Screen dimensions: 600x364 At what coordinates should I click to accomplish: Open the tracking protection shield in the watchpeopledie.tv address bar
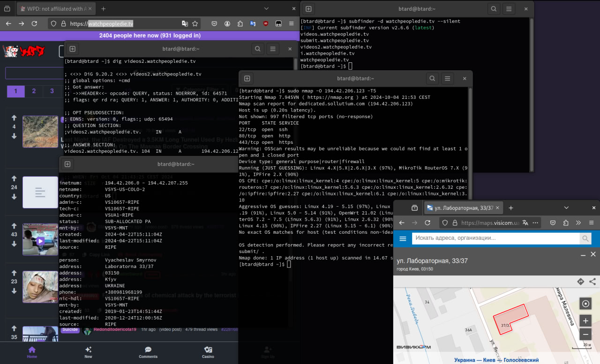click(x=53, y=23)
